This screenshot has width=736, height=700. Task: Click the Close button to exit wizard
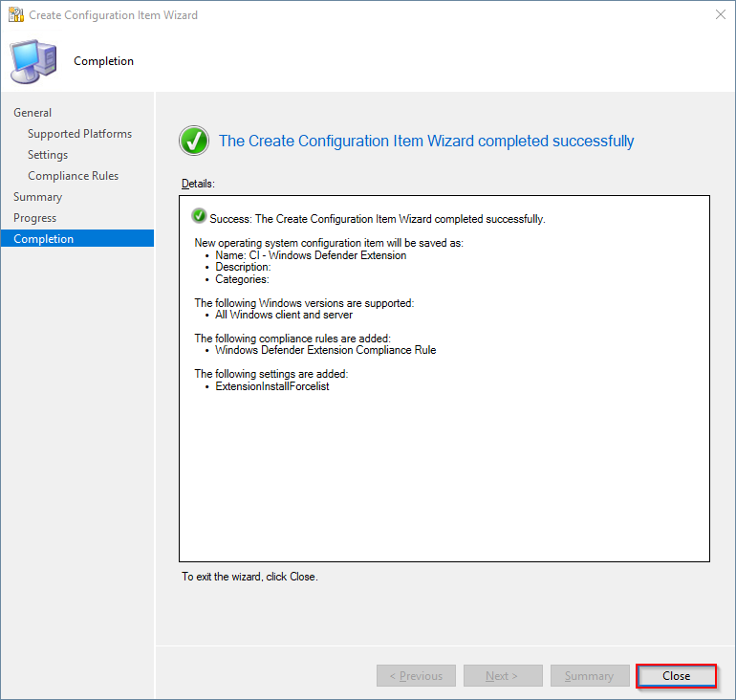[x=676, y=675]
